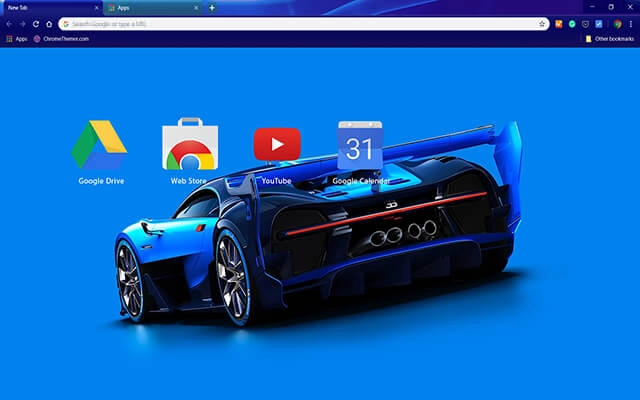
Task: Click the Pocket shield extension icon
Action: 585,24
